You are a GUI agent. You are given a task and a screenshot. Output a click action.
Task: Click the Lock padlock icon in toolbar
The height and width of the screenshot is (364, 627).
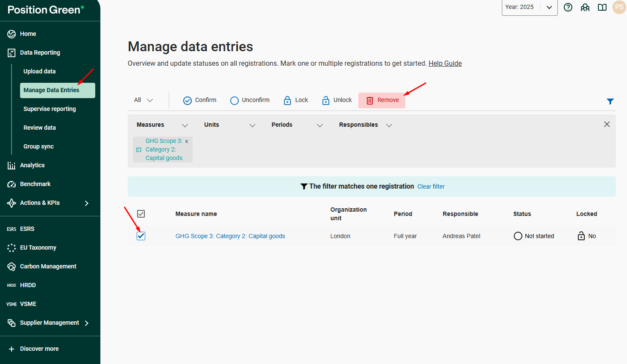[287, 100]
